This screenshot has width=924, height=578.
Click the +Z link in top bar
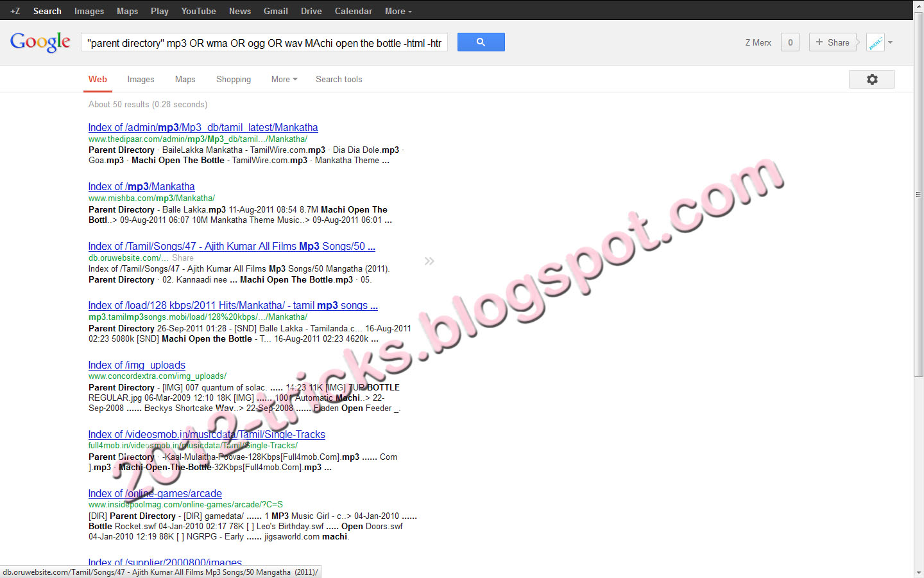point(15,11)
